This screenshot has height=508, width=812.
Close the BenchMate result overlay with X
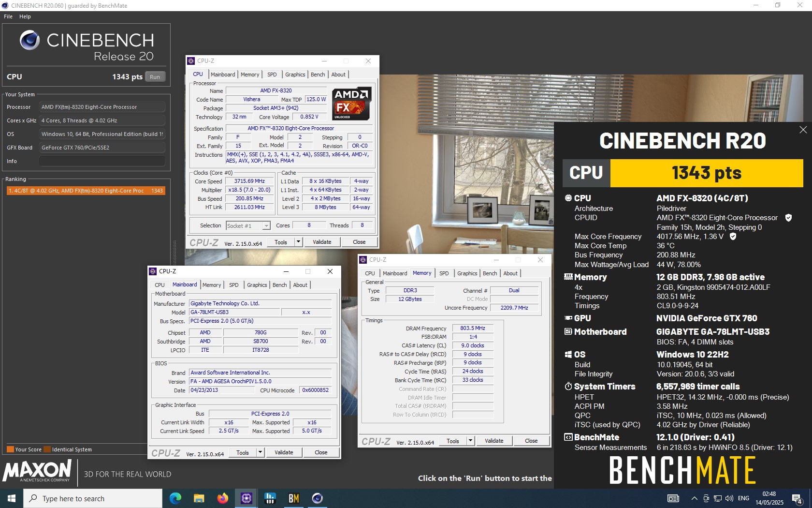click(x=803, y=130)
